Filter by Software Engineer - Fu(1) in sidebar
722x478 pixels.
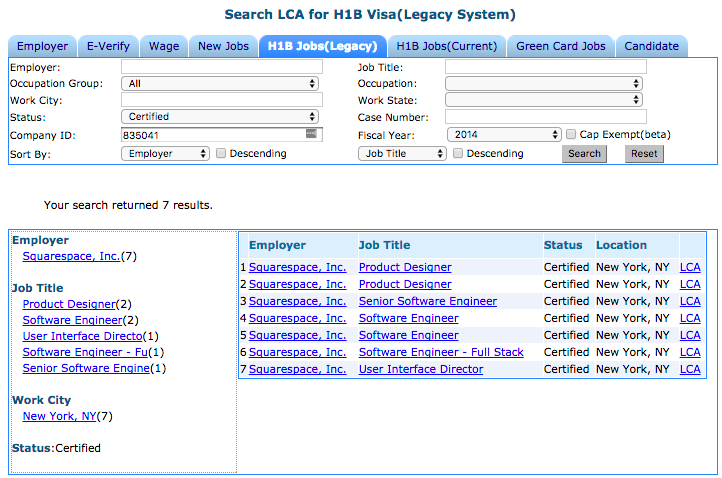point(85,352)
